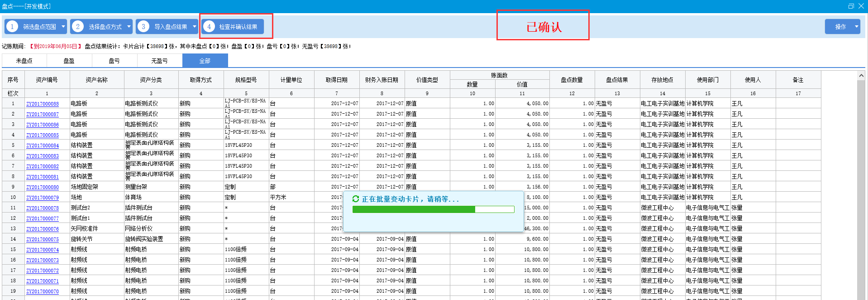Click the green batch progress bar
The image size is (868, 300).
pyautogui.click(x=433, y=209)
